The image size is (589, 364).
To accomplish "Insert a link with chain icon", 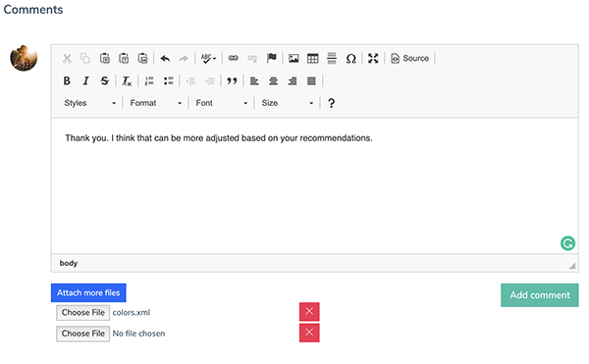I will pyautogui.click(x=234, y=58).
